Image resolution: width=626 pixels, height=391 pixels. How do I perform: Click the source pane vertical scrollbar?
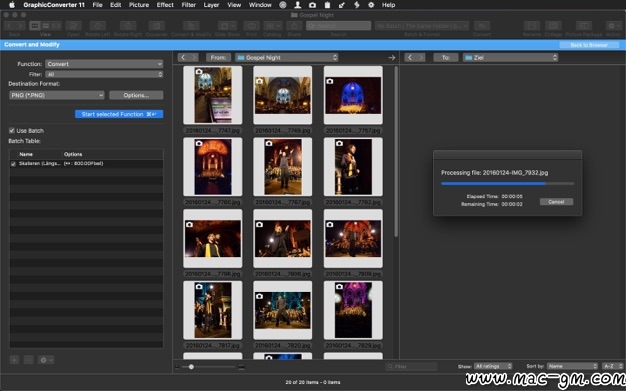tap(396, 152)
